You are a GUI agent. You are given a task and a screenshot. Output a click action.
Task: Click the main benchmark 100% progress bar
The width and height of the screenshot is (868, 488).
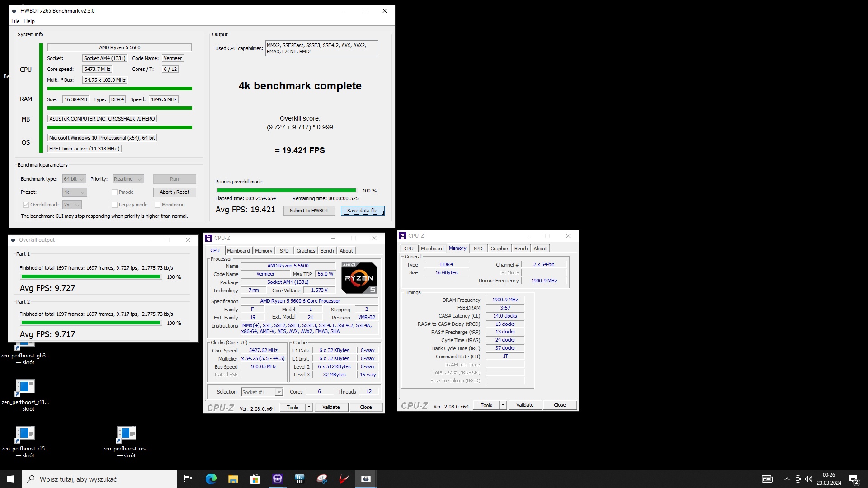pos(287,191)
